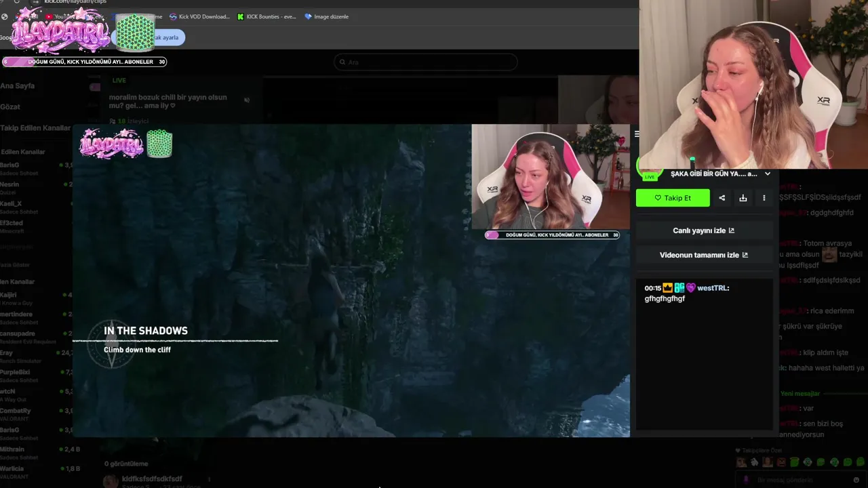The width and height of the screenshot is (868, 488).
Task: Click Yeni mesajlar indicator in chat
Action: coord(800,394)
